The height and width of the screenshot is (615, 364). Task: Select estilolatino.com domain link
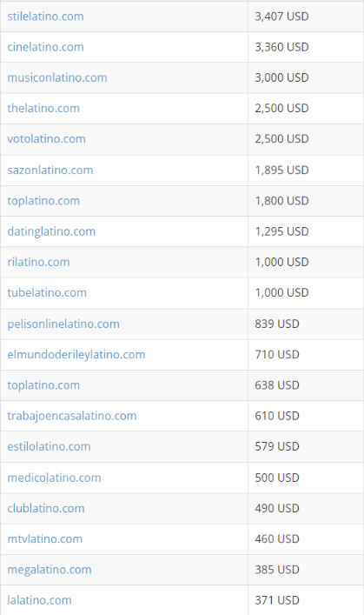(49, 446)
